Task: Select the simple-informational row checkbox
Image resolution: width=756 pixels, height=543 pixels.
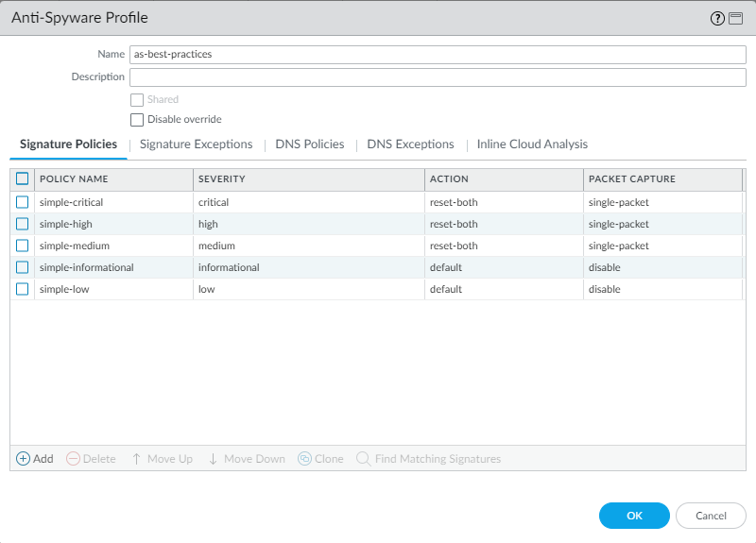Action: coord(23,267)
